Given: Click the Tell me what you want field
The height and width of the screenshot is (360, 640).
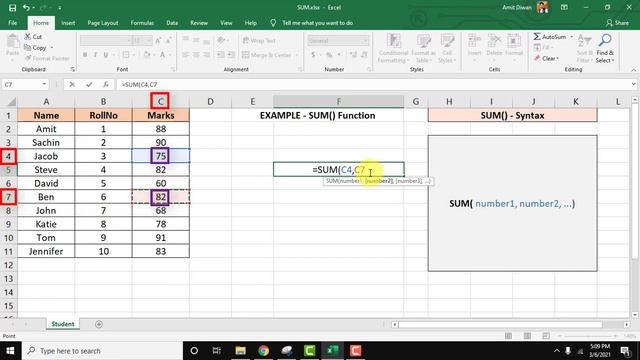Looking at the screenshot, I should 318,23.
